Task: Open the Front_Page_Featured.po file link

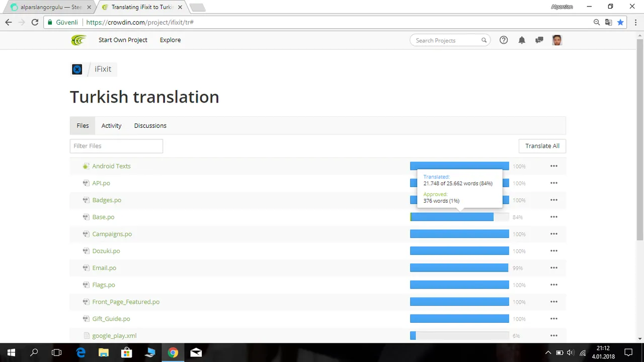Action: point(126,302)
